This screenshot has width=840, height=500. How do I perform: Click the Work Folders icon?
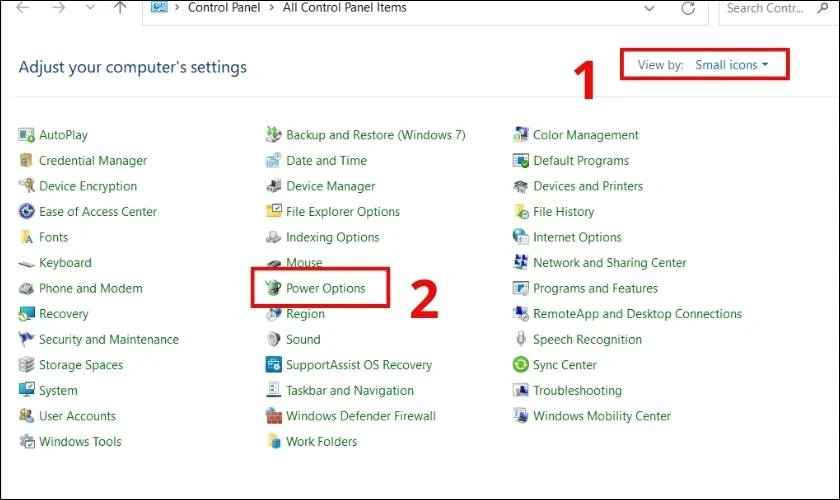[x=274, y=441]
